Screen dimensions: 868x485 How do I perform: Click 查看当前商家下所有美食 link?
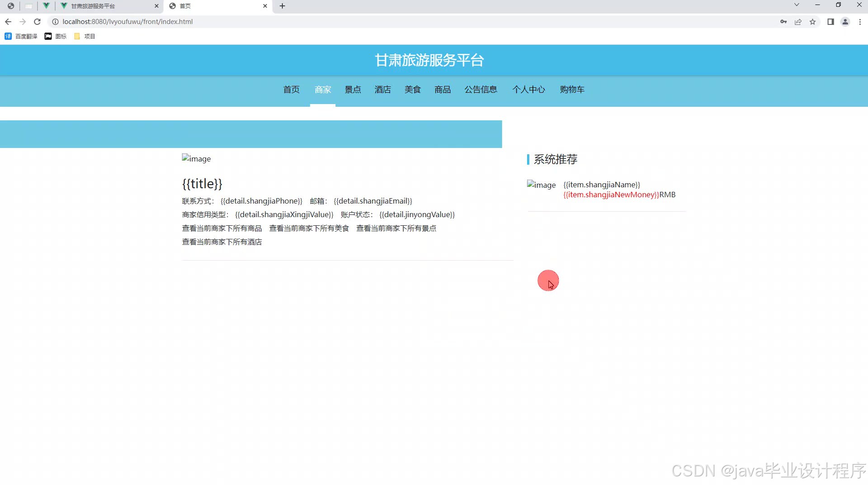click(x=309, y=228)
